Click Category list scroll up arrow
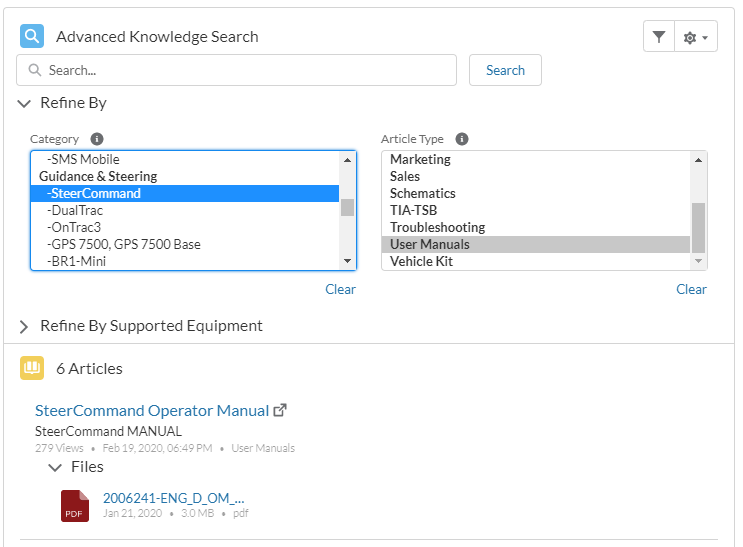Screen dimensions: 743x547 click(347, 160)
